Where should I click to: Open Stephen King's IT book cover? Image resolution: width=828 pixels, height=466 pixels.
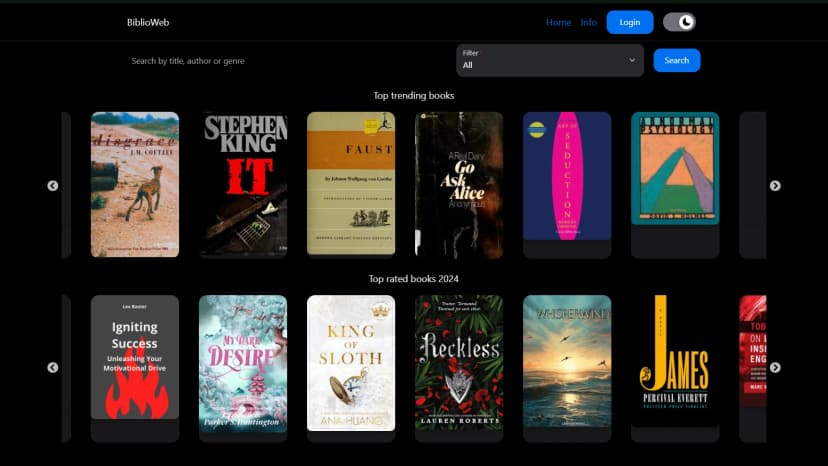pyautogui.click(x=243, y=184)
